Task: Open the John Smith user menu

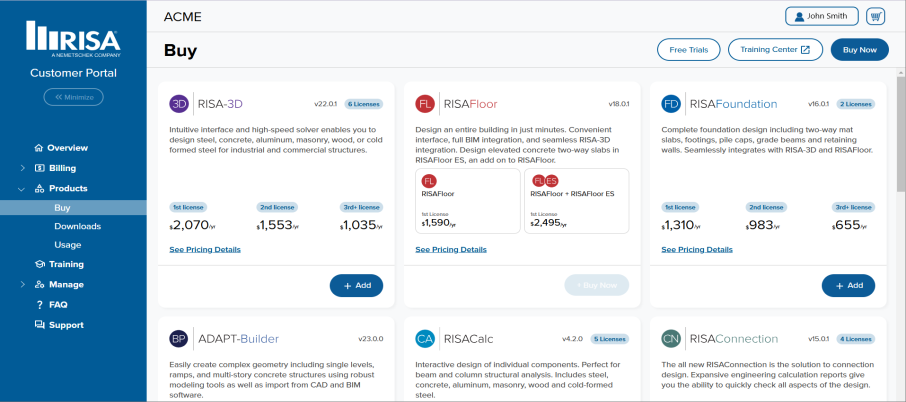Action: coord(822,16)
